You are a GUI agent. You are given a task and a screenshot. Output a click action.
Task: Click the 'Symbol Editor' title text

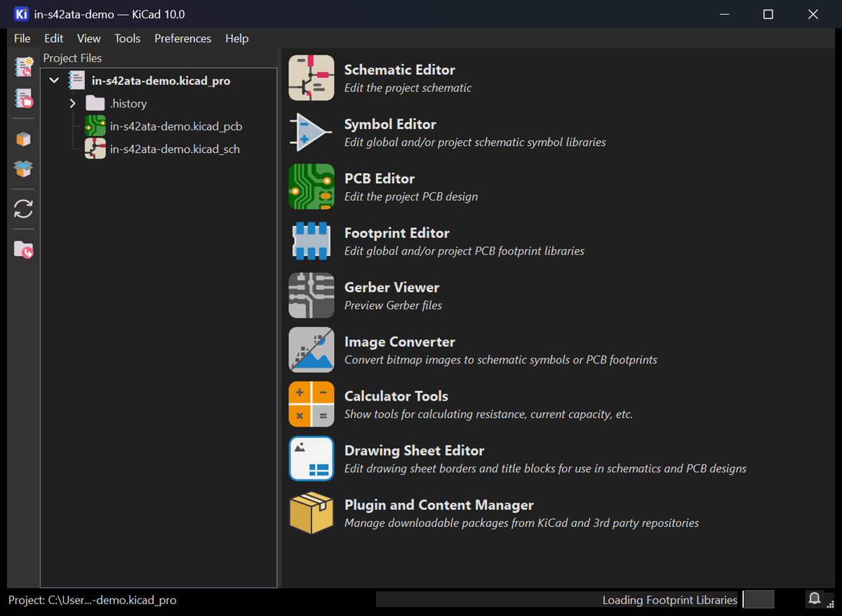(x=390, y=124)
